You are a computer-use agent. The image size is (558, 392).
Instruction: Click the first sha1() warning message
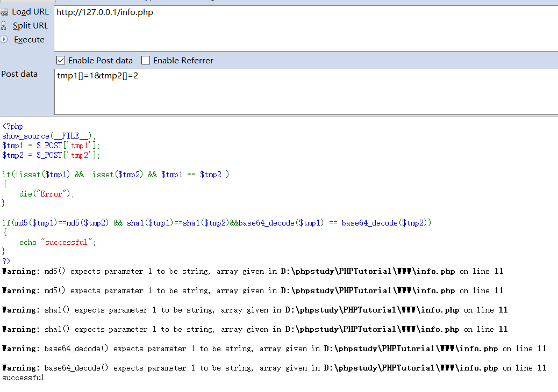(x=255, y=310)
